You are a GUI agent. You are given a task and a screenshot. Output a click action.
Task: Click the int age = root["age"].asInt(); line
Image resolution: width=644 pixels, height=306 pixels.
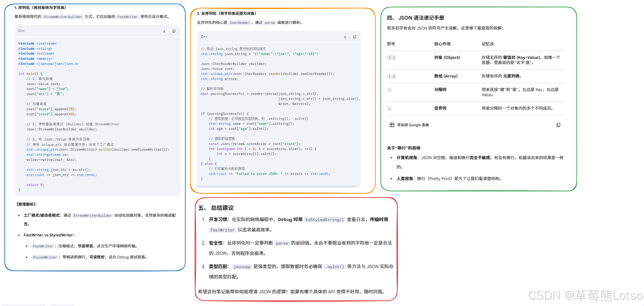click(239, 129)
